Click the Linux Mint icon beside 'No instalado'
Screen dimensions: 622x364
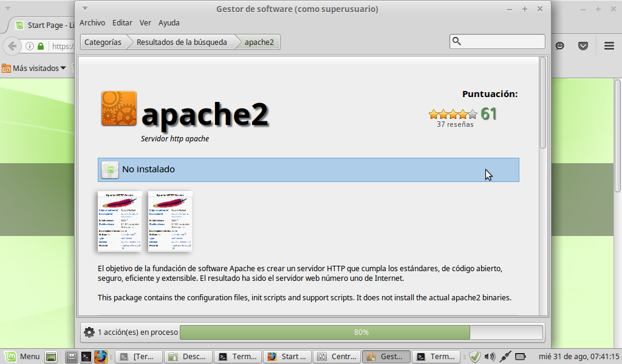pos(109,170)
